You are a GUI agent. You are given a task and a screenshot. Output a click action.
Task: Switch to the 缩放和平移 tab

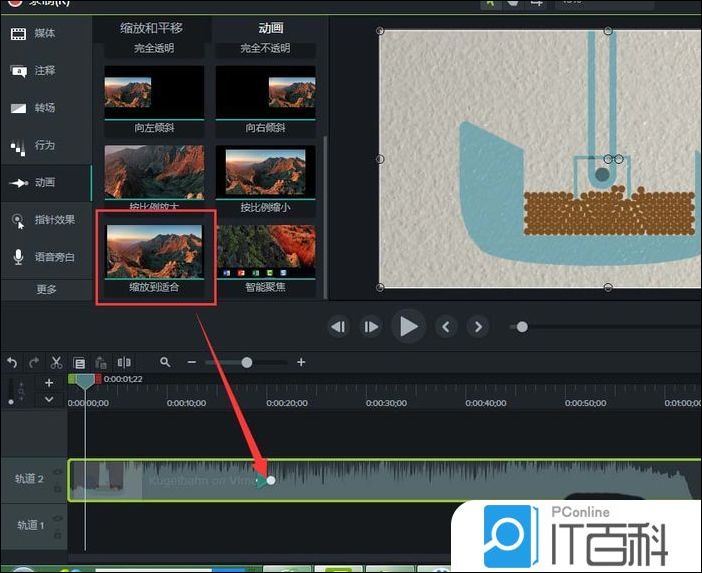point(152,28)
